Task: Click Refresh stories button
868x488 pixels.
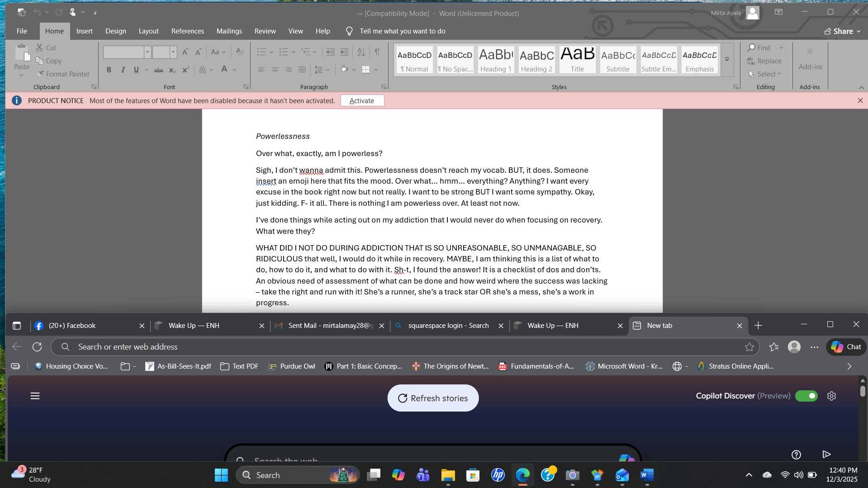Action: tap(433, 398)
